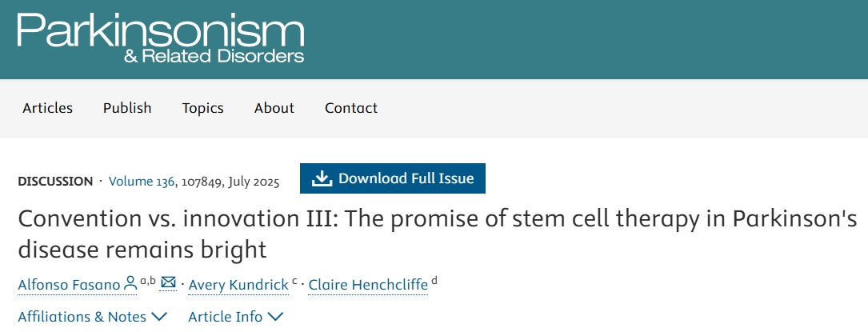
Task: View Claire Henchcliffe author details
Action: (367, 284)
